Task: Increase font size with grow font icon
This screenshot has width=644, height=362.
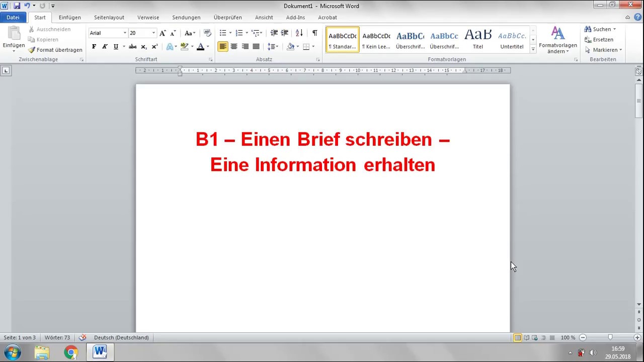Action: (162, 33)
